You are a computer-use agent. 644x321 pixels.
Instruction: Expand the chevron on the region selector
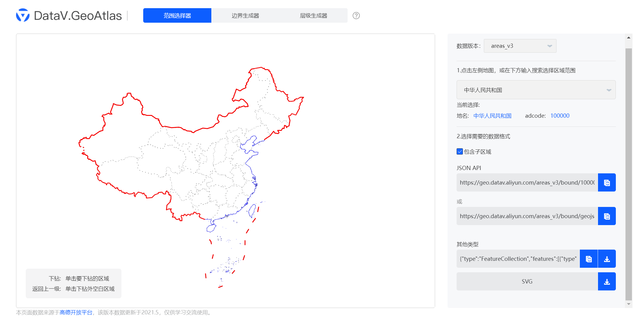point(609,90)
